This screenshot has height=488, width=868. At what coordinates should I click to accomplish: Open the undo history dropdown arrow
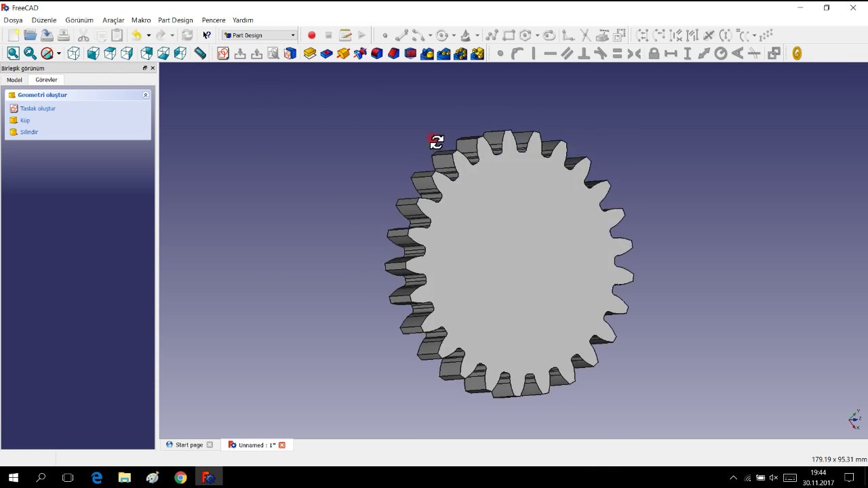[149, 35]
